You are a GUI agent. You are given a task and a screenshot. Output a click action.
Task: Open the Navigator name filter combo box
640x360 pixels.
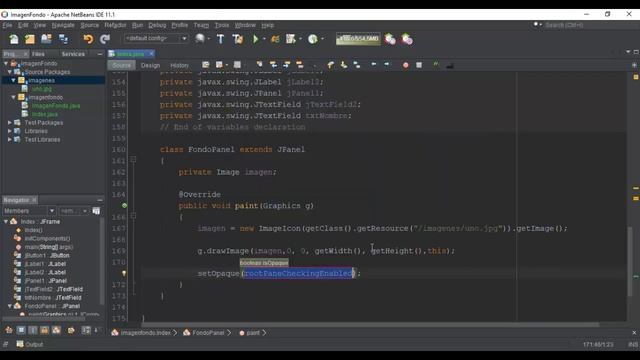[x=74, y=211]
